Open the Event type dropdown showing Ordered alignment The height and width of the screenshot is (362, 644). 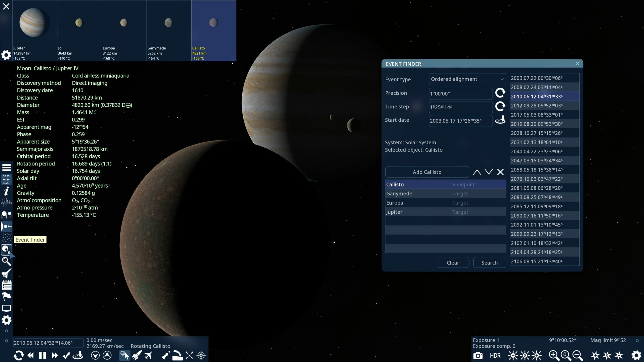point(467,79)
